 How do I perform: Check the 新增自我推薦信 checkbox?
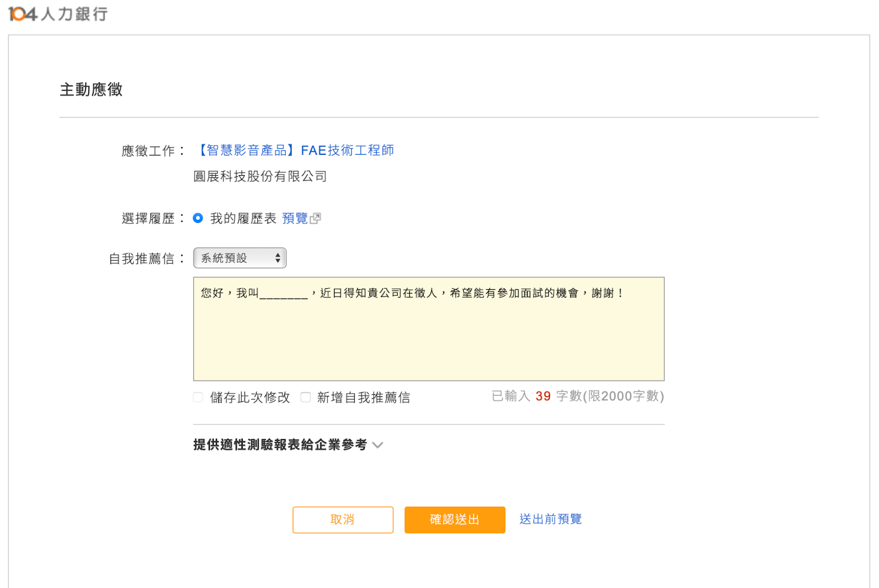pos(305,397)
